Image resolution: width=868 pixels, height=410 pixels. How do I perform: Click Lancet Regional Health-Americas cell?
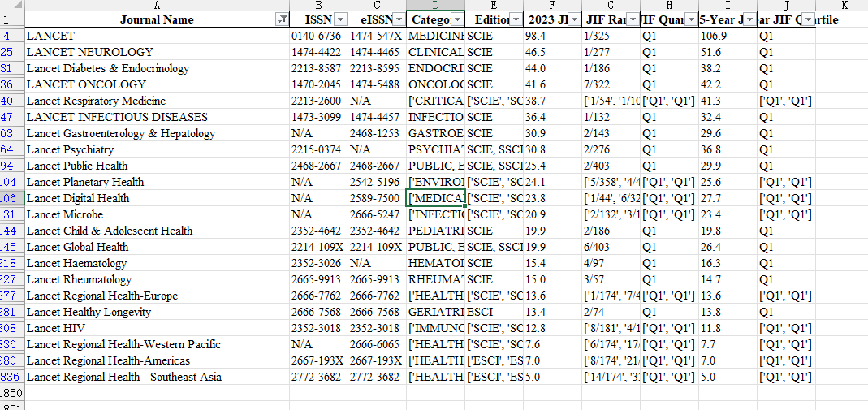pos(158,360)
